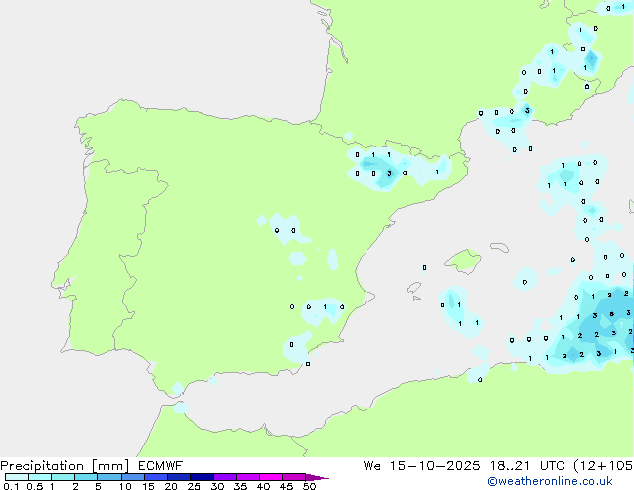Click the rain patch in central Spain

[285, 229]
